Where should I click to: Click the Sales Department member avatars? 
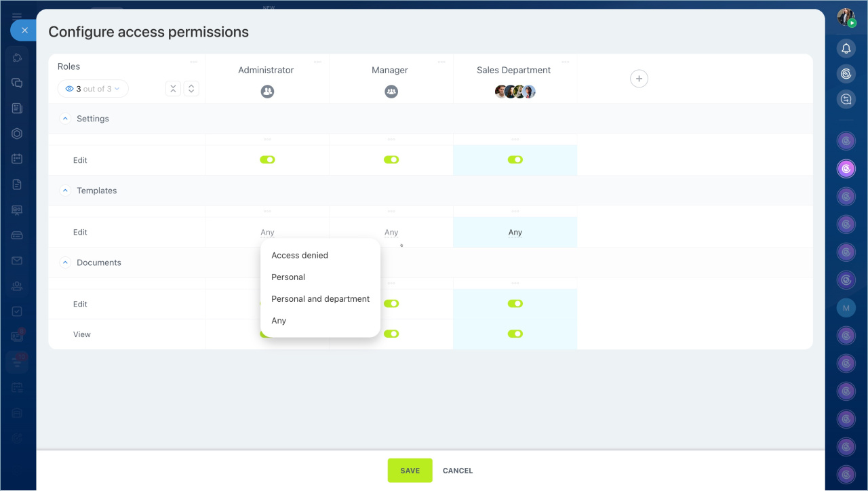click(x=515, y=92)
